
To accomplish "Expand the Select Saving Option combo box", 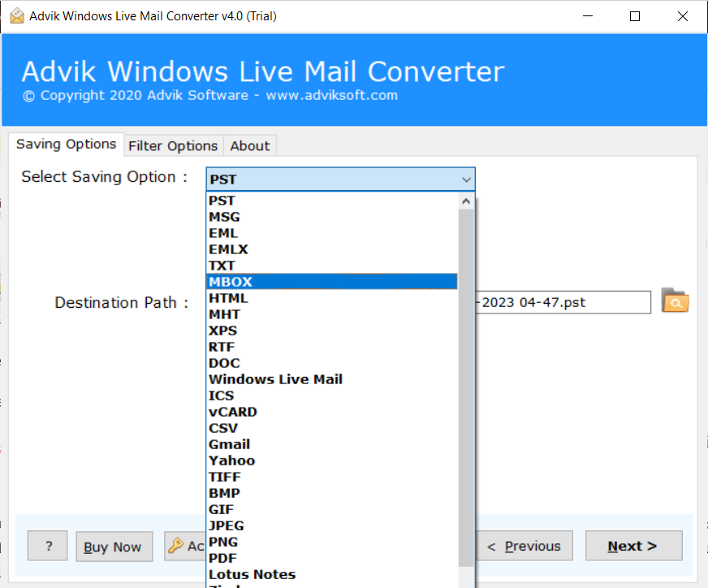I will [340, 179].
